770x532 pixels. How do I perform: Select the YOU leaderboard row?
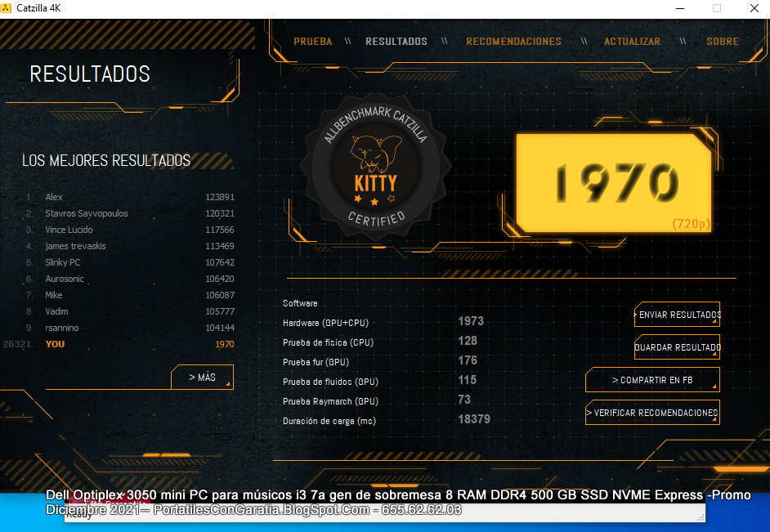(x=119, y=344)
